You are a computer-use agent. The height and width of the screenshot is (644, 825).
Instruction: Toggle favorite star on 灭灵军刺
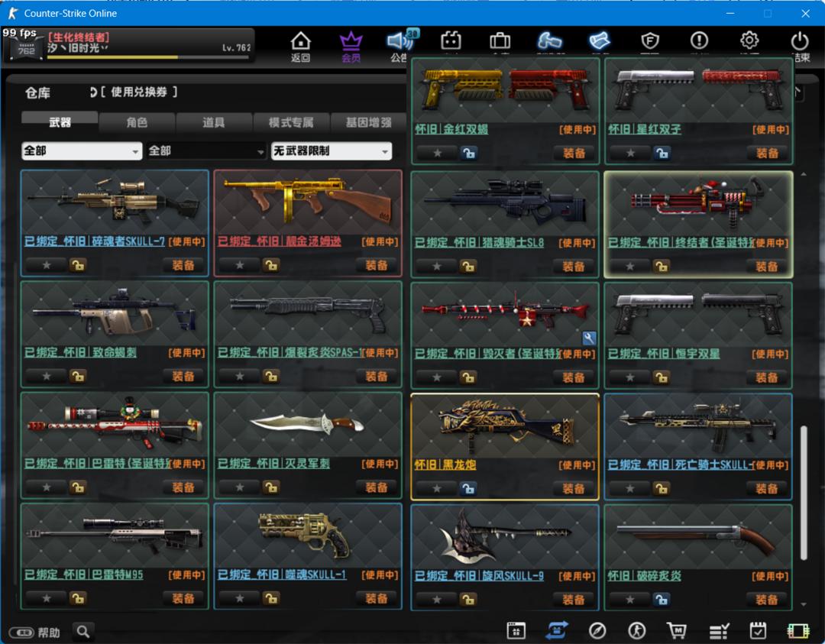coord(240,487)
